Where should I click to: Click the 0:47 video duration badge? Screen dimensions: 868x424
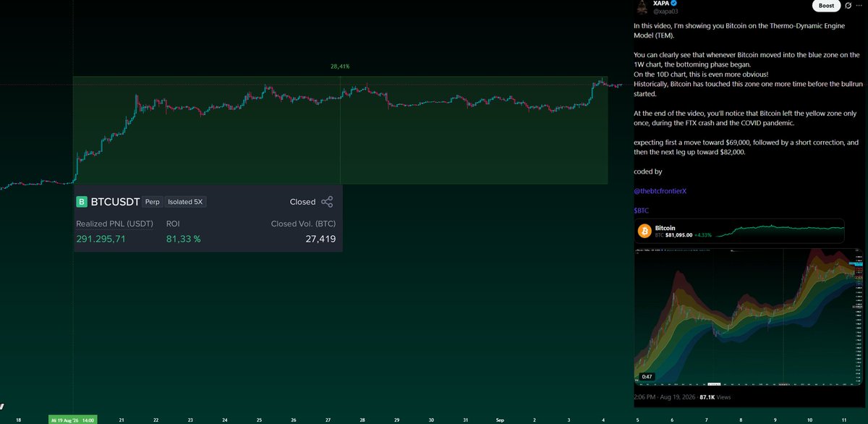(647, 376)
